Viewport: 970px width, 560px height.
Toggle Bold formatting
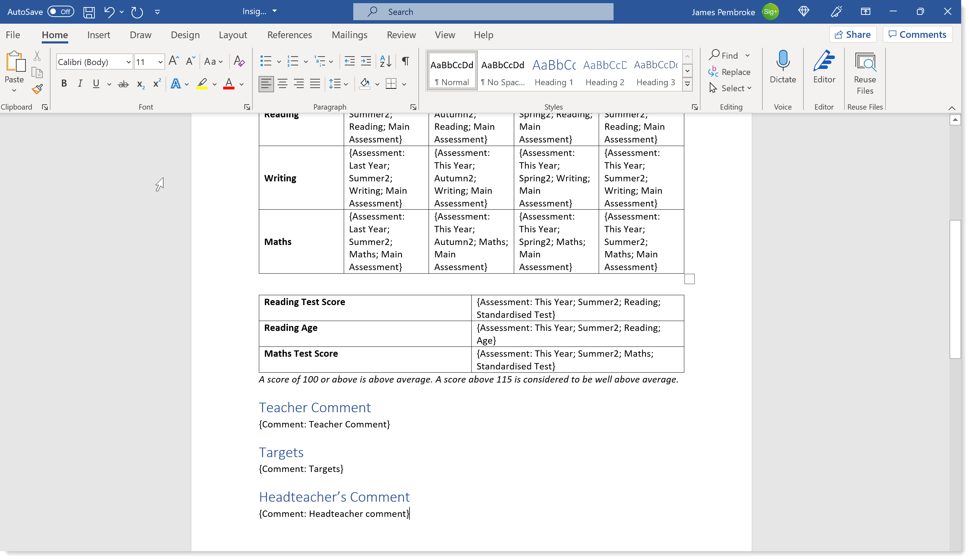click(64, 84)
